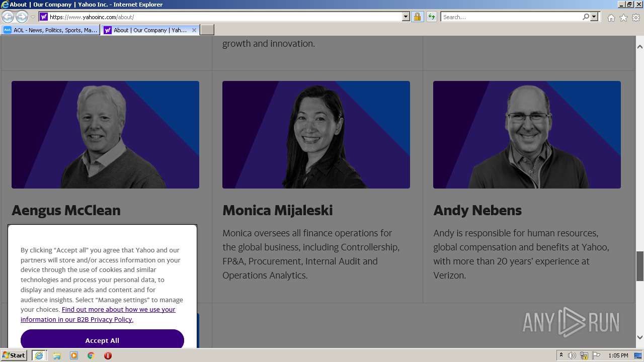Viewport: 644px width, 362px height.
Task: Click the Yahoo favicon in the address bar
Action: 44,17
